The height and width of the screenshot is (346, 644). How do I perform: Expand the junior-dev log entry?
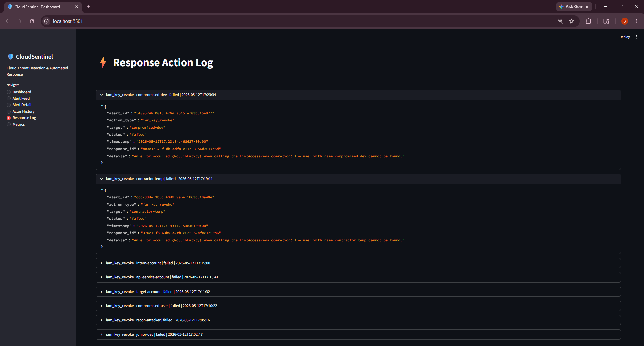point(358,335)
